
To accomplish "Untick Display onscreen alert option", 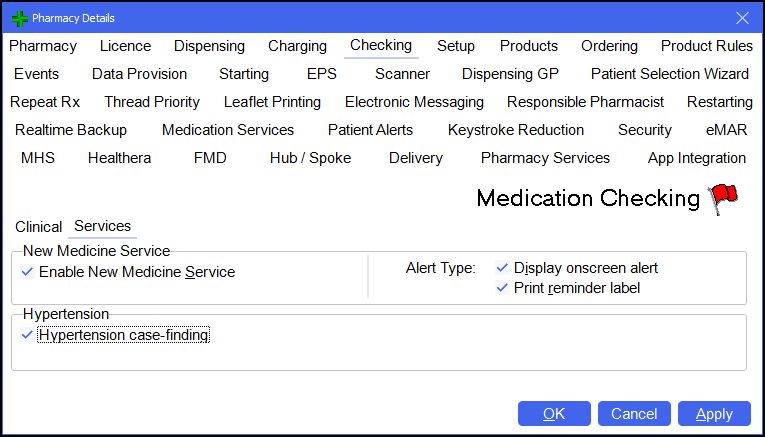I will pyautogui.click(x=502, y=268).
